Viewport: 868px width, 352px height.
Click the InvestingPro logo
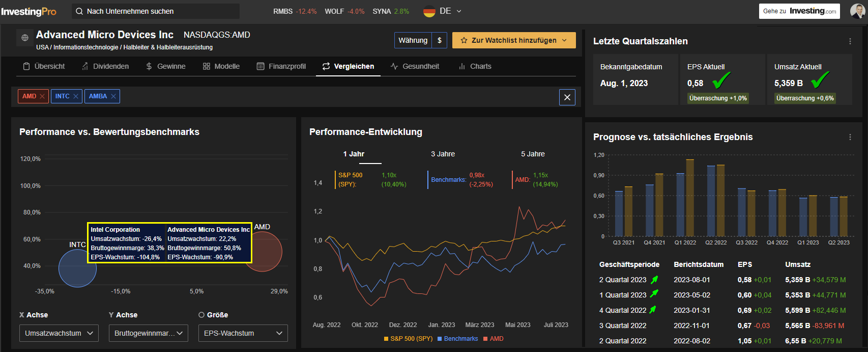point(29,11)
